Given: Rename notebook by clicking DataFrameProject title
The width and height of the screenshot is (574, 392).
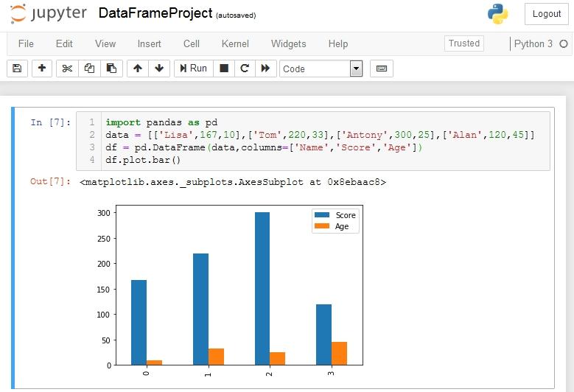Looking at the screenshot, I should tap(155, 14).
